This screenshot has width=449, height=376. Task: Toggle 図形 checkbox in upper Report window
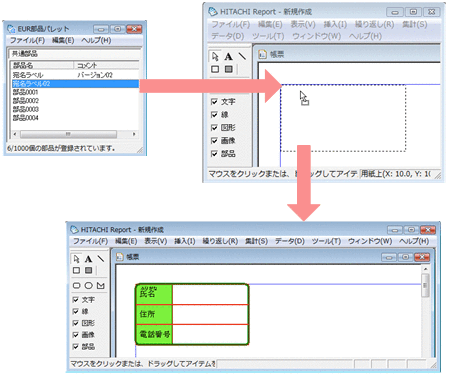(214, 128)
